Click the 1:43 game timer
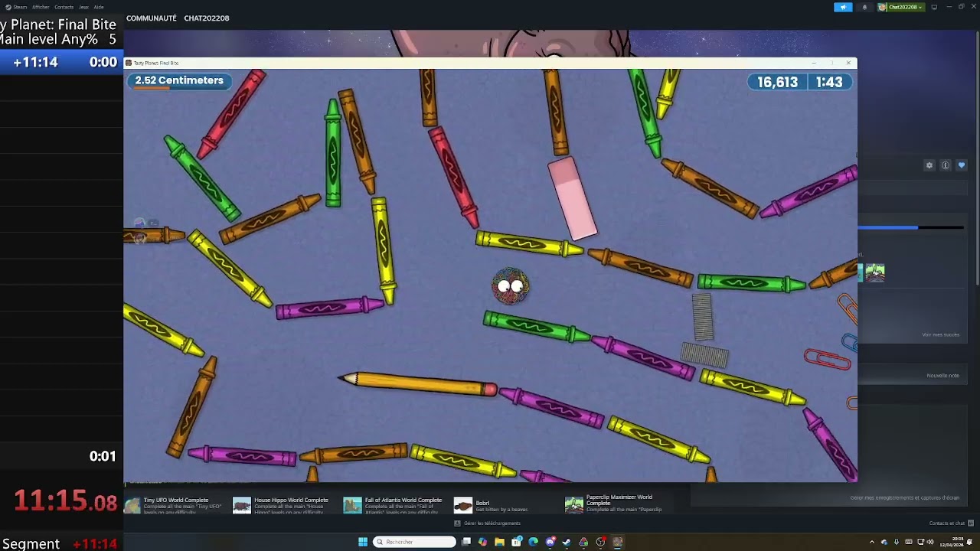This screenshot has width=980, height=551. (828, 82)
